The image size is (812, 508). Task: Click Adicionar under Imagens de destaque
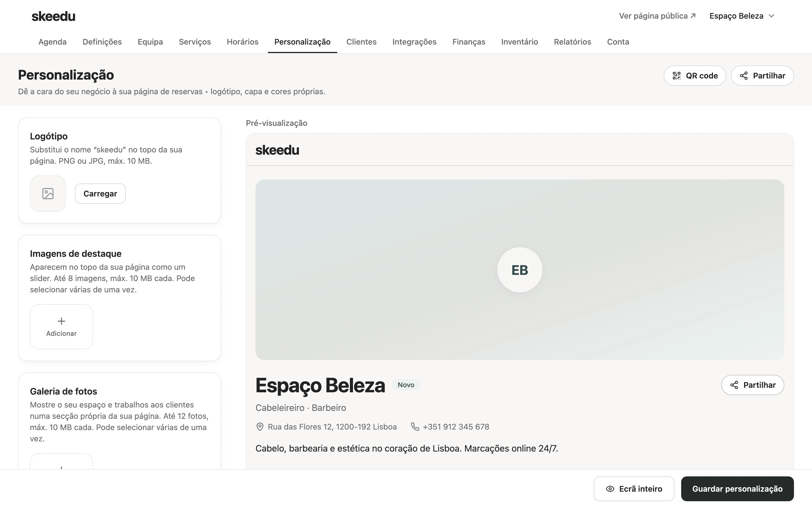(x=61, y=327)
